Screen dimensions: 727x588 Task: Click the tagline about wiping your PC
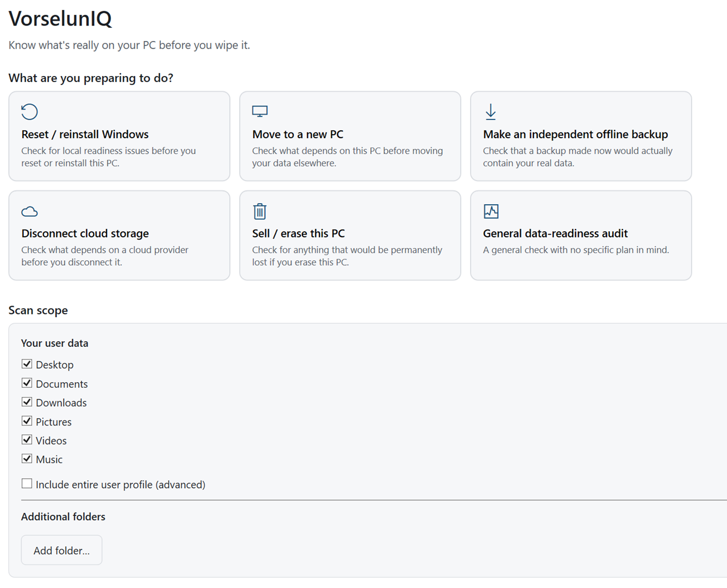tap(129, 45)
